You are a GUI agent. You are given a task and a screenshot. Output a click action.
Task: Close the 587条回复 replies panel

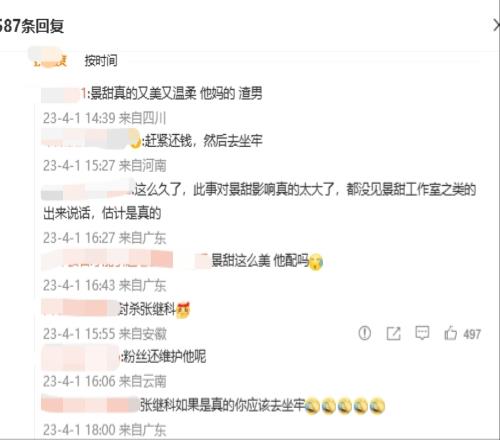496,26
